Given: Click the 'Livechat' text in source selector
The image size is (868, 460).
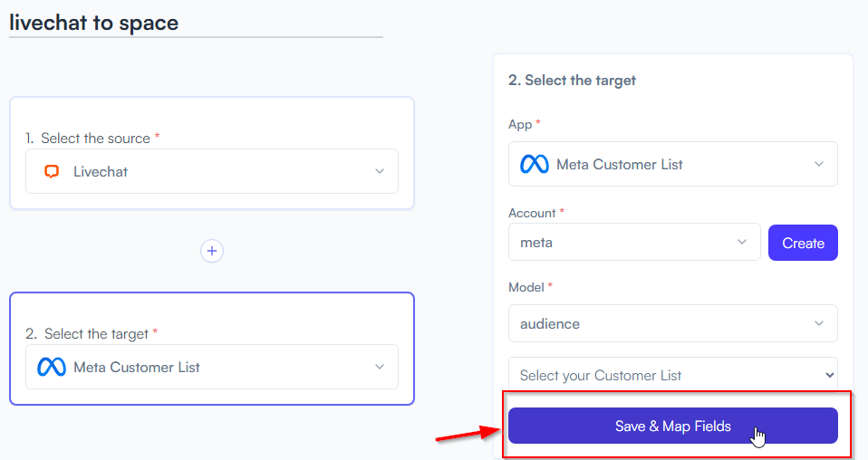Looking at the screenshot, I should [x=101, y=172].
